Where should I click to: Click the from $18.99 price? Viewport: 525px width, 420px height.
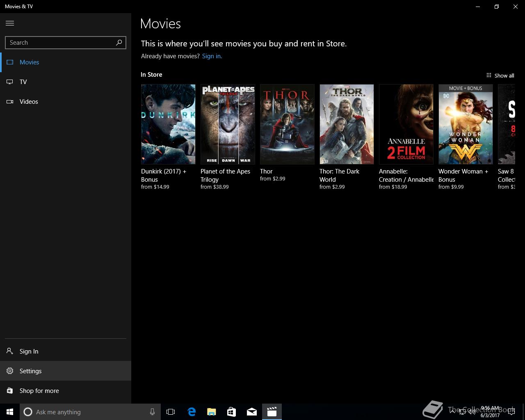pyautogui.click(x=393, y=187)
